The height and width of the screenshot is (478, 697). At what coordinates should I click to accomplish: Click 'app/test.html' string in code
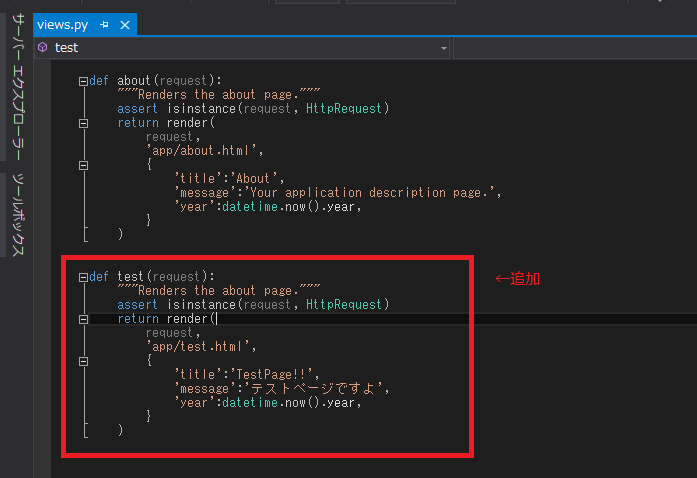[198, 346]
